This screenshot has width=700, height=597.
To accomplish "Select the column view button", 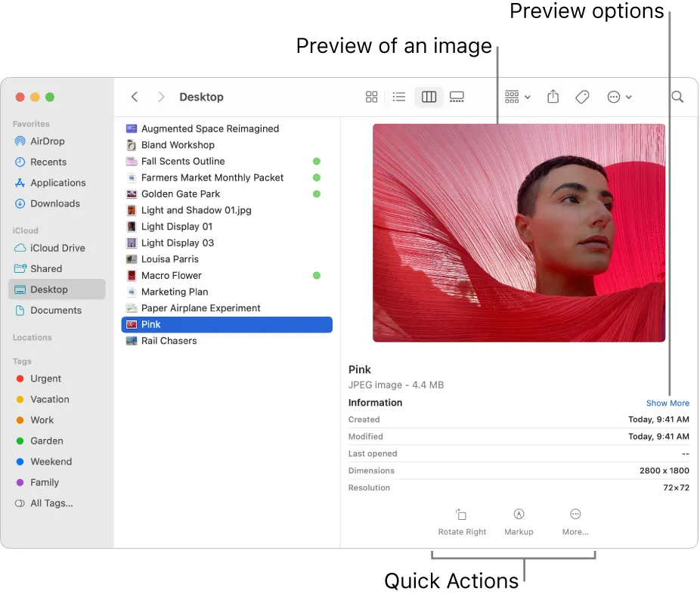I will point(429,97).
